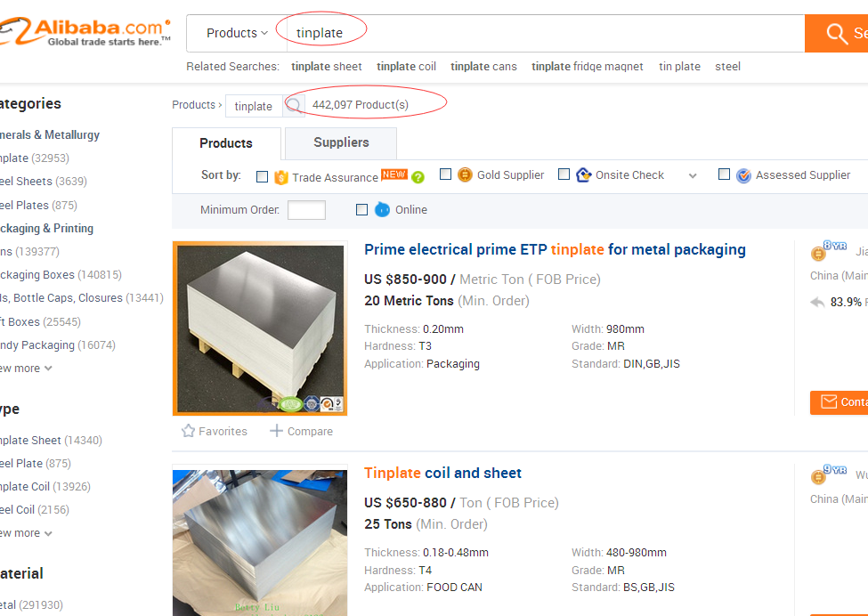
Task: Click the Alibaba.com logo
Action: tap(85, 31)
